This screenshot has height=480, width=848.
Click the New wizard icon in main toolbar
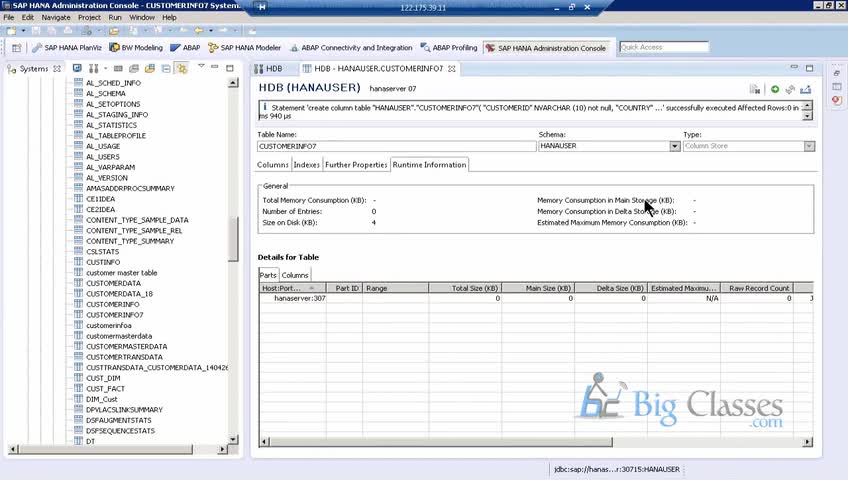click(x=11, y=31)
